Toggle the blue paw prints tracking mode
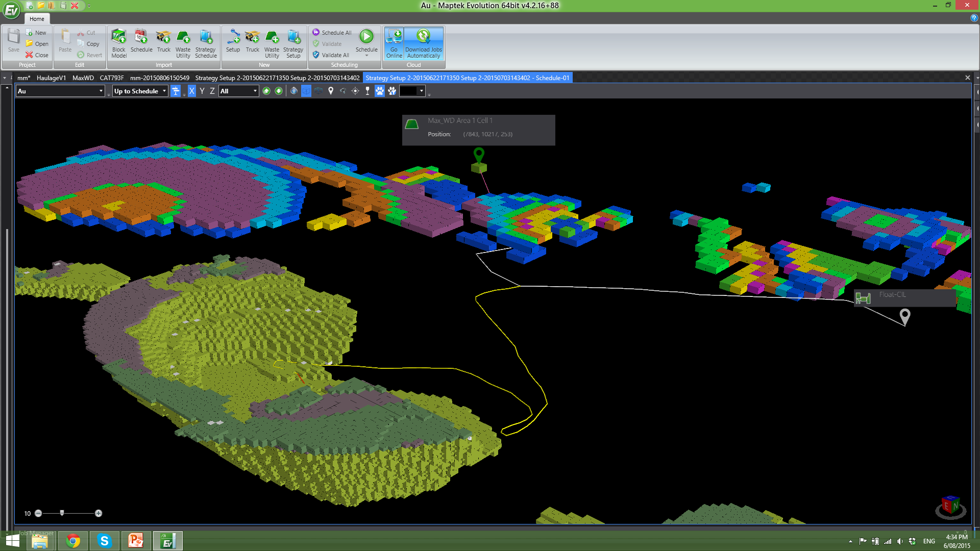980x551 pixels. 379,91
